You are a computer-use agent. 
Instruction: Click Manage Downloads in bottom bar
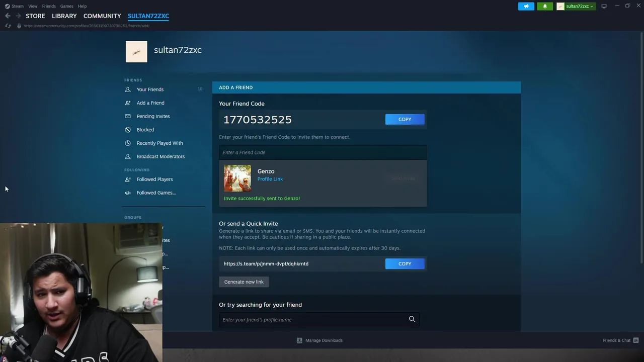[324, 340]
